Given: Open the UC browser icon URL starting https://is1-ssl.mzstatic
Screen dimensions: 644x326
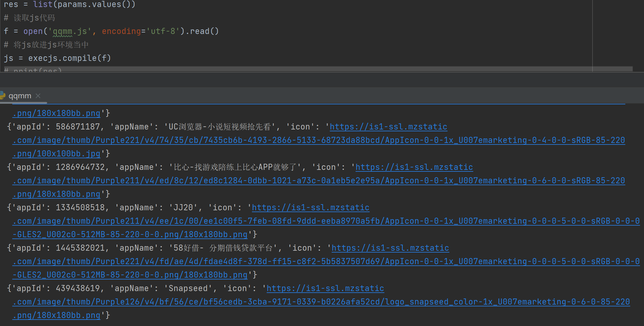Looking at the screenshot, I should pos(388,127).
